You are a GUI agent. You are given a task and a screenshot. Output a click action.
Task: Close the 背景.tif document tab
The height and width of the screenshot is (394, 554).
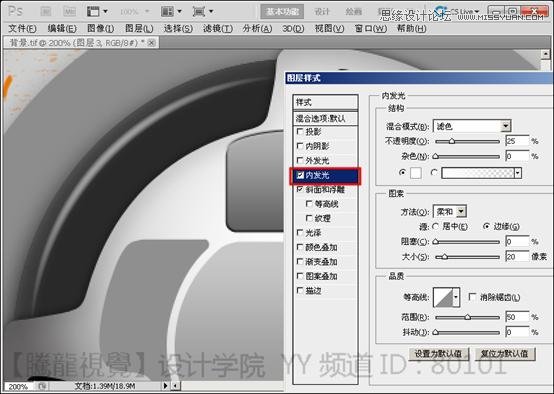tap(152, 43)
